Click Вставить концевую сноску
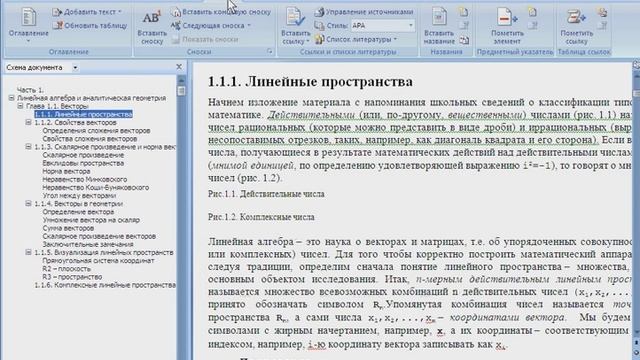640x360 pixels. tap(221, 12)
